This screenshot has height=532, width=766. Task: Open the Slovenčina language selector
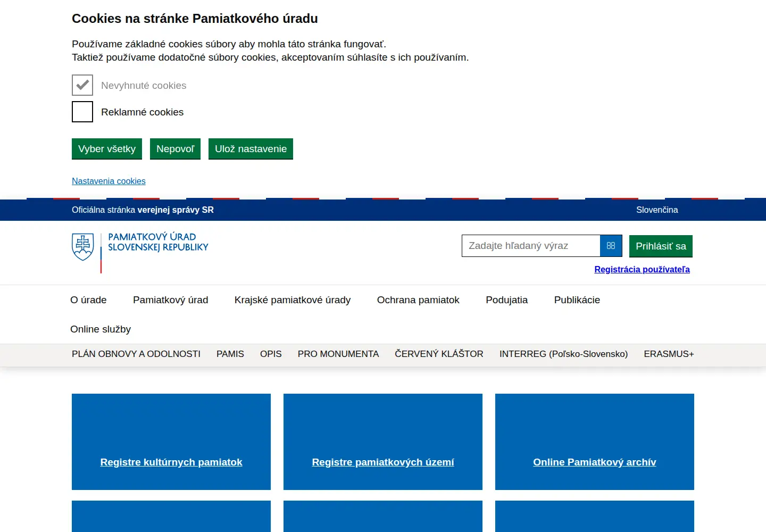click(x=657, y=210)
